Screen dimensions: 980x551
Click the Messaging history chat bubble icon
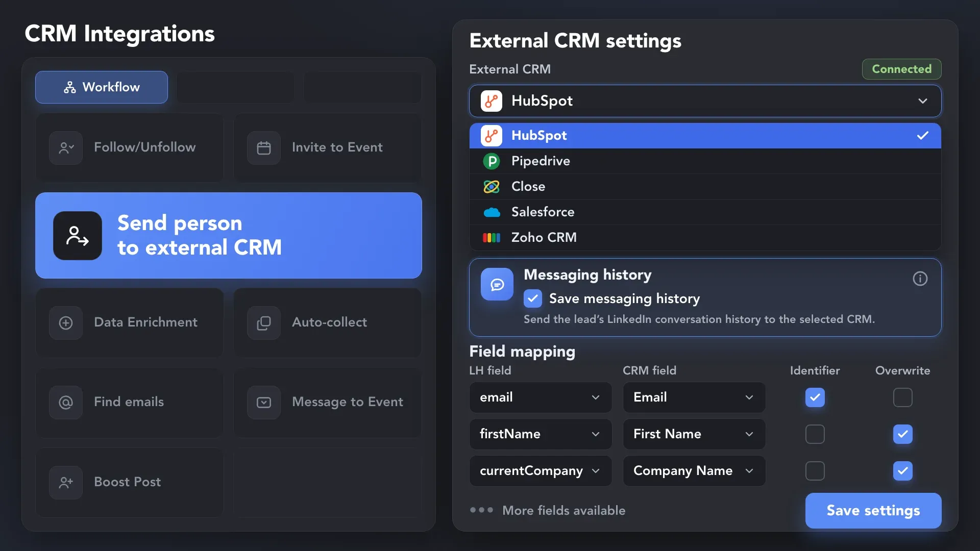tap(497, 284)
